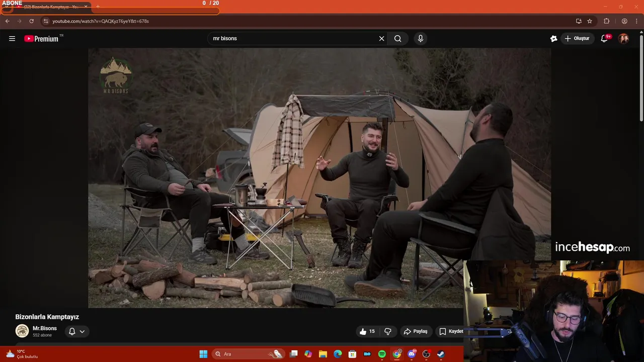Start voice search with the microphone icon
Viewport: 644px width, 362px height.
click(421, 38)
